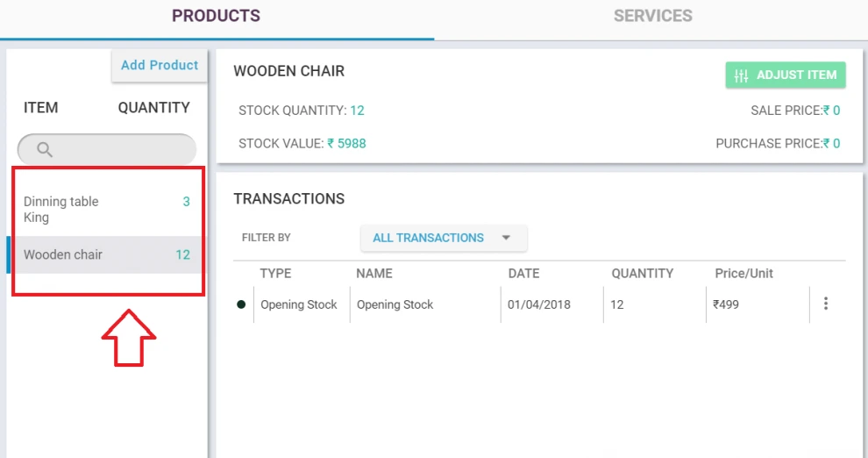Viewport: 868px width, 458px height.
Task: Click the stock quantity value 12
Action: [357, 111]
